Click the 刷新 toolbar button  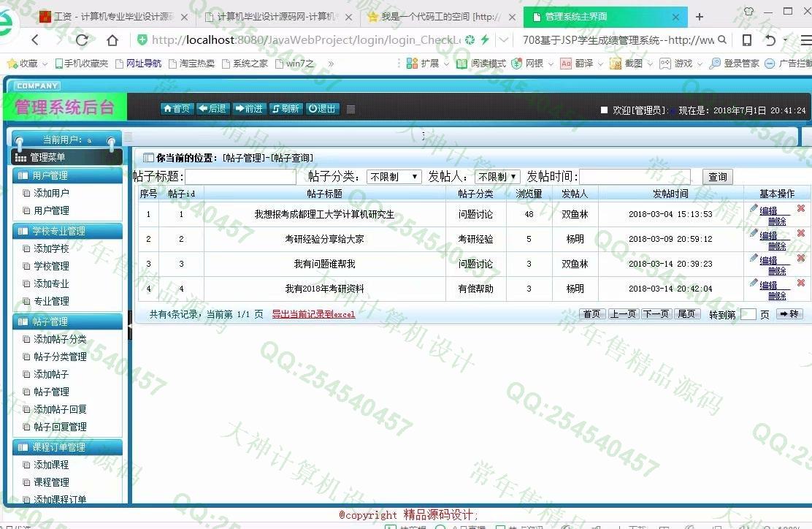(286, 109)
